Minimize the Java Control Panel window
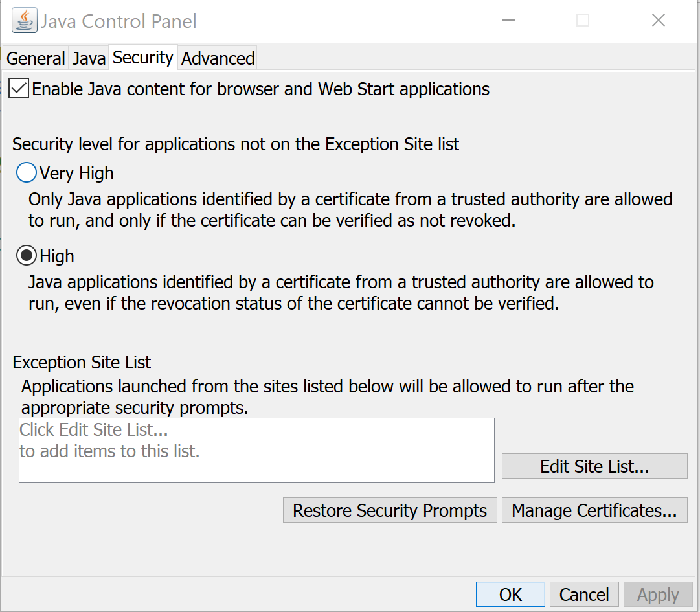 click(x=508, y=20)
